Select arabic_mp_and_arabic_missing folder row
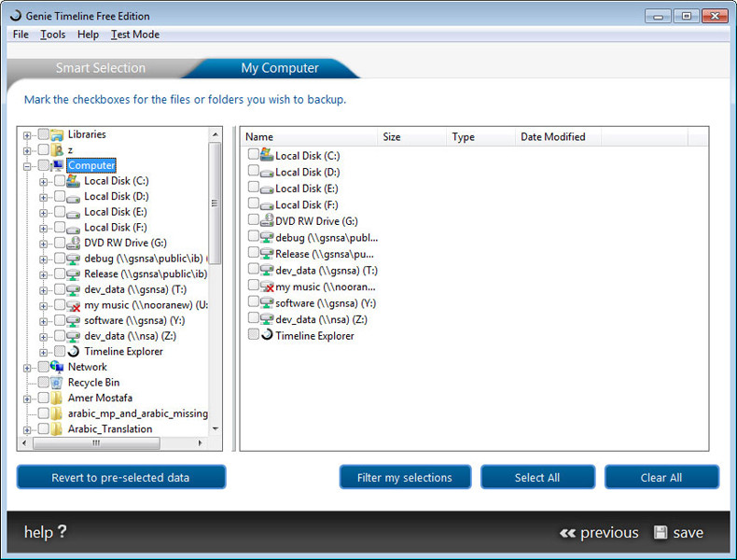This screenshot has width=737, height=560. click(138, 413)
